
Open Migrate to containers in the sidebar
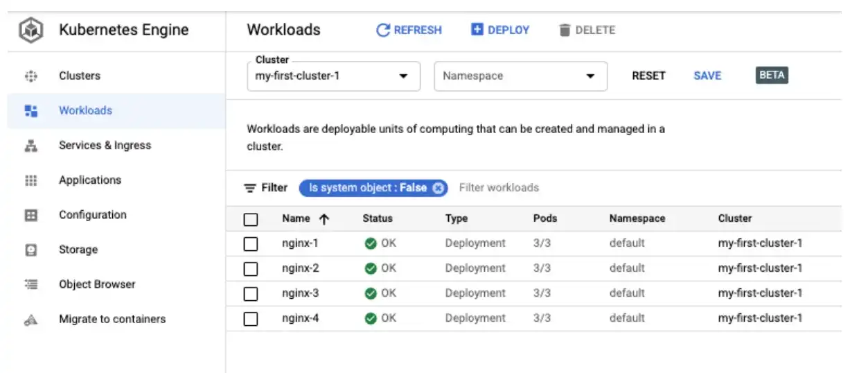pyautogui.click(x=116, y=320)
